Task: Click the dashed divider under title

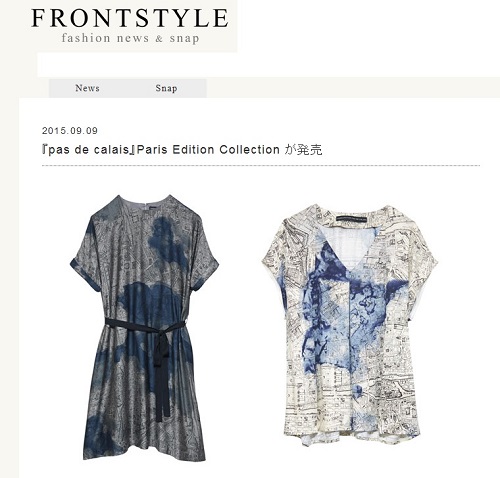Action: coord(261,165)
